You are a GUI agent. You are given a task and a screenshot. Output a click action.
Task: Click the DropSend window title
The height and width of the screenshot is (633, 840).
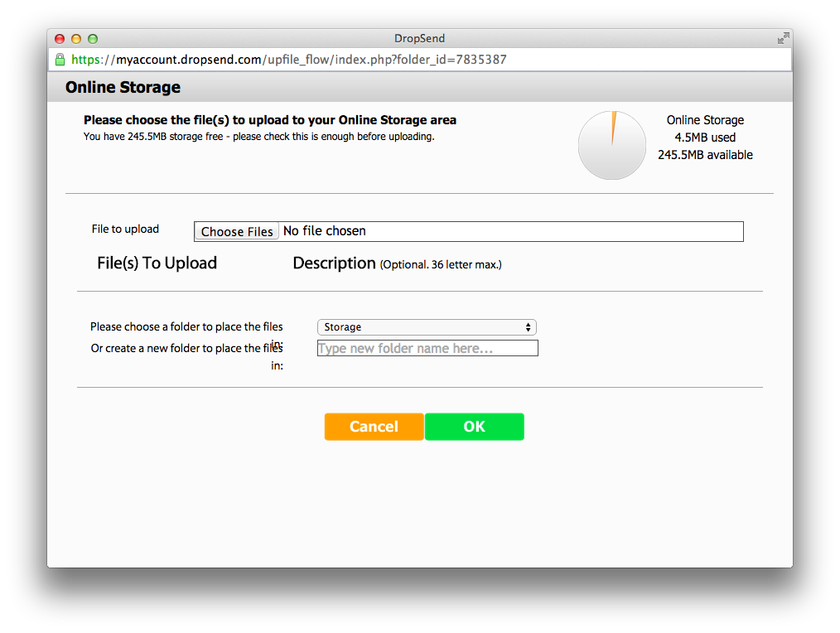click(419, 39)
